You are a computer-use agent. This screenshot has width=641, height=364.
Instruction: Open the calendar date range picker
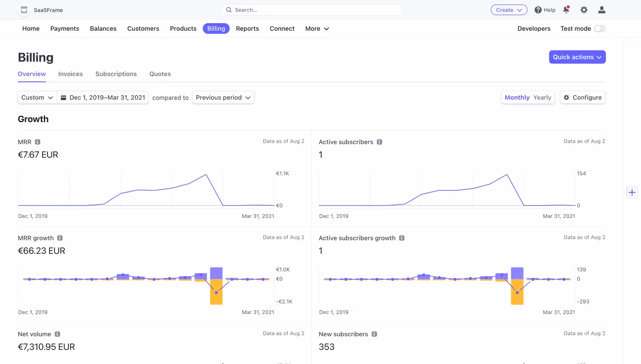103,97
